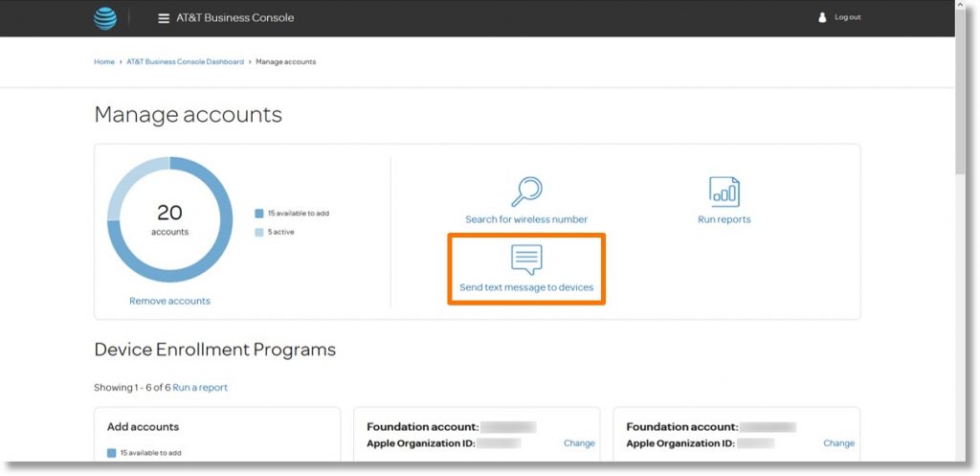Screen dimensions: 980x476
Task: Click Device Enrollment Programs heading
Action: tap(215, 350)
